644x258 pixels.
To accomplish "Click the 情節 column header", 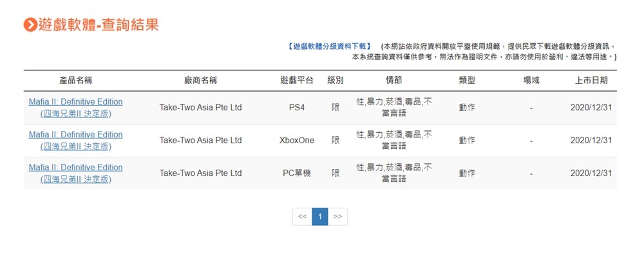I will point(394,81).
